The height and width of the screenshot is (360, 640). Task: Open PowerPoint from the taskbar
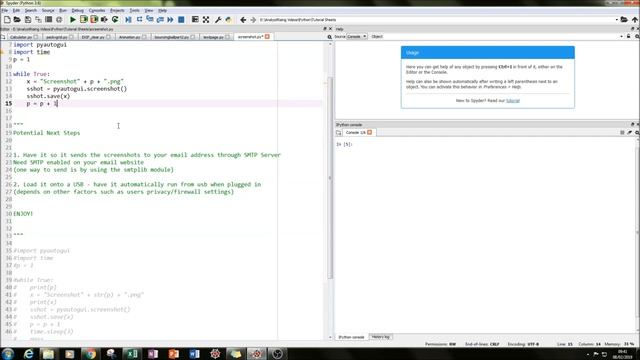pyautogui.click(x=173, y=353)
